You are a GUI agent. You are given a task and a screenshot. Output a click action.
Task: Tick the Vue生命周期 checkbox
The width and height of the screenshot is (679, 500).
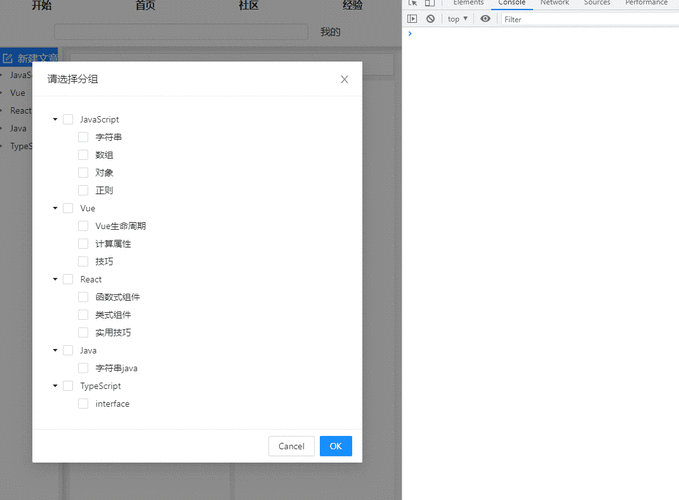click(x=84, y=226)
